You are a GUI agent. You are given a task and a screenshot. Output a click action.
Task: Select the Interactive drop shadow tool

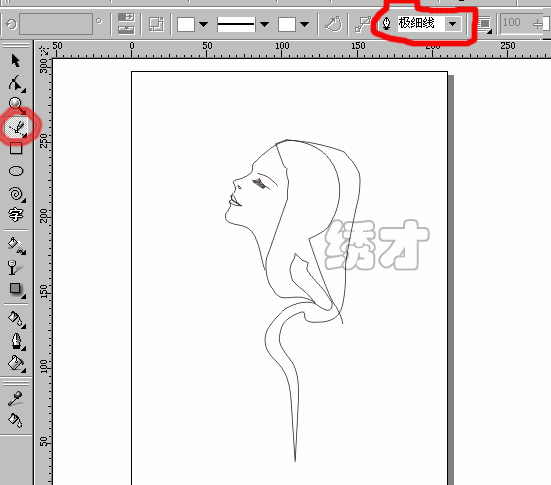coord(15,289)
